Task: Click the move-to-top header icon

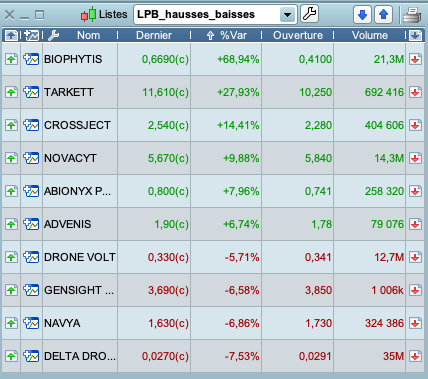Action: pos(11,35)
